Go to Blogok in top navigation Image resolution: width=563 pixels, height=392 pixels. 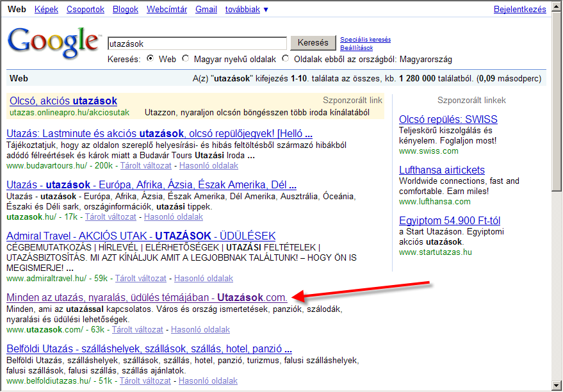coord(126,10)
